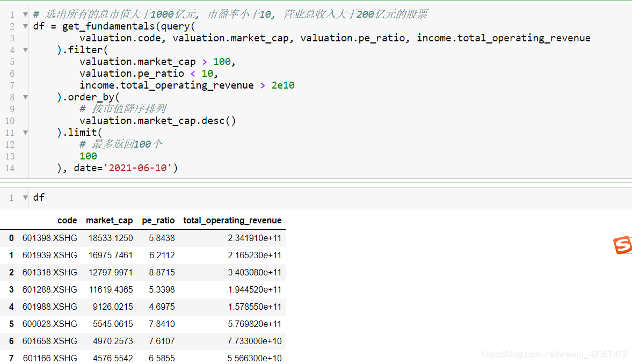Collapse the fold arrow beside the df cell

[25, 198]
